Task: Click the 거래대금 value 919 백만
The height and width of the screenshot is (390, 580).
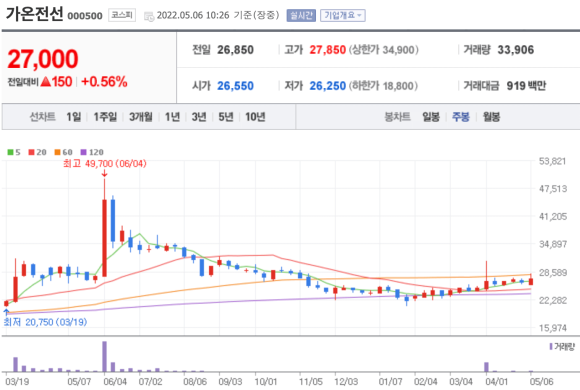Action: (x=526, y=86)
